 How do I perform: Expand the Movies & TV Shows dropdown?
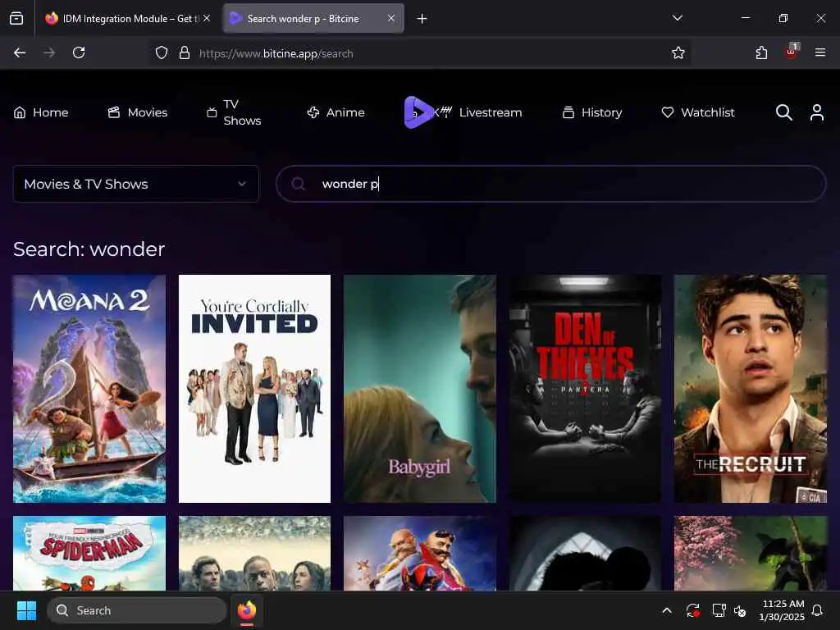(x=136, y=184)
